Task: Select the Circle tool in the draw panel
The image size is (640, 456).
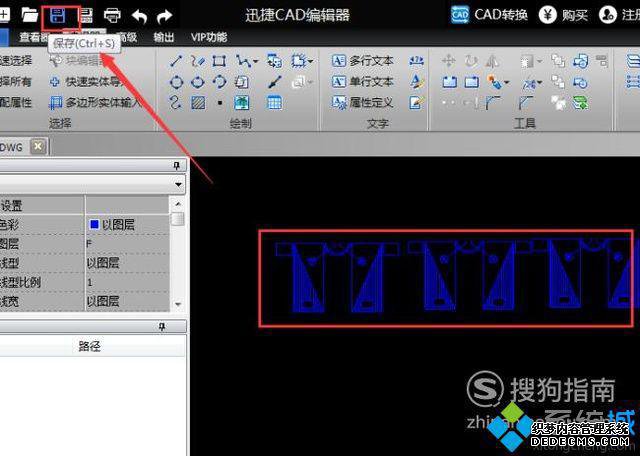Action: pyautogui.click(x=176, y=82)
